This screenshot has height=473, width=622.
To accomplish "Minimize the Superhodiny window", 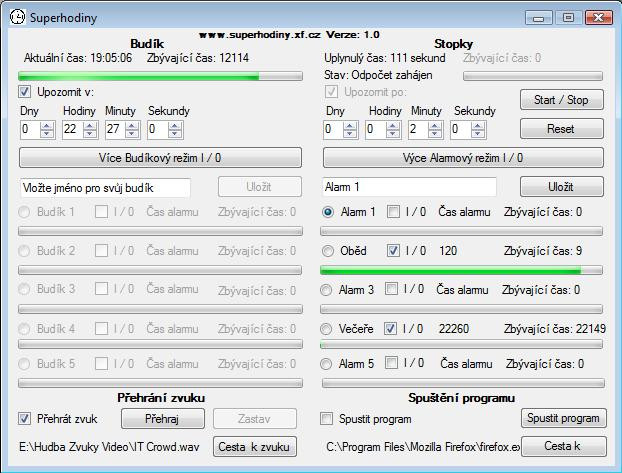I will point(539,17).
